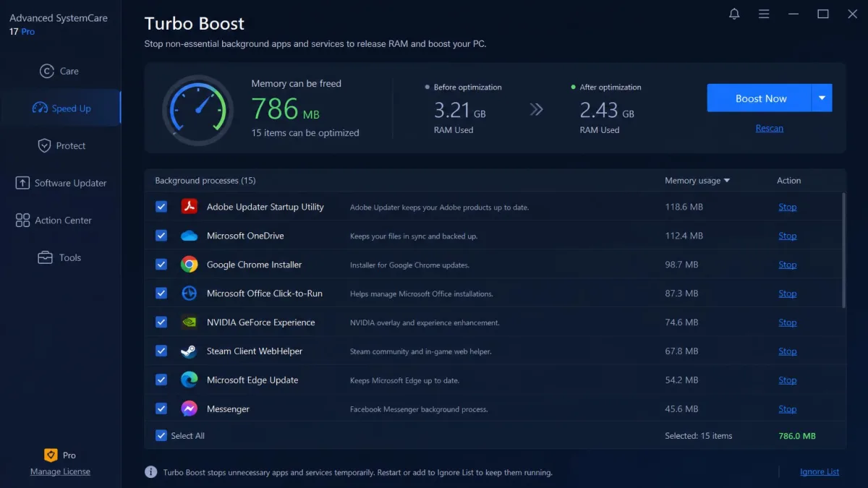Click the Rescan link

pyautogui.click(x=770, y=128)
